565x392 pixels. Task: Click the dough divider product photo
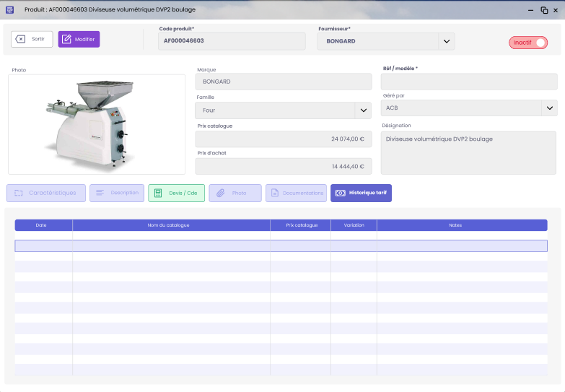pyautogui.click(x=97, y=123)
